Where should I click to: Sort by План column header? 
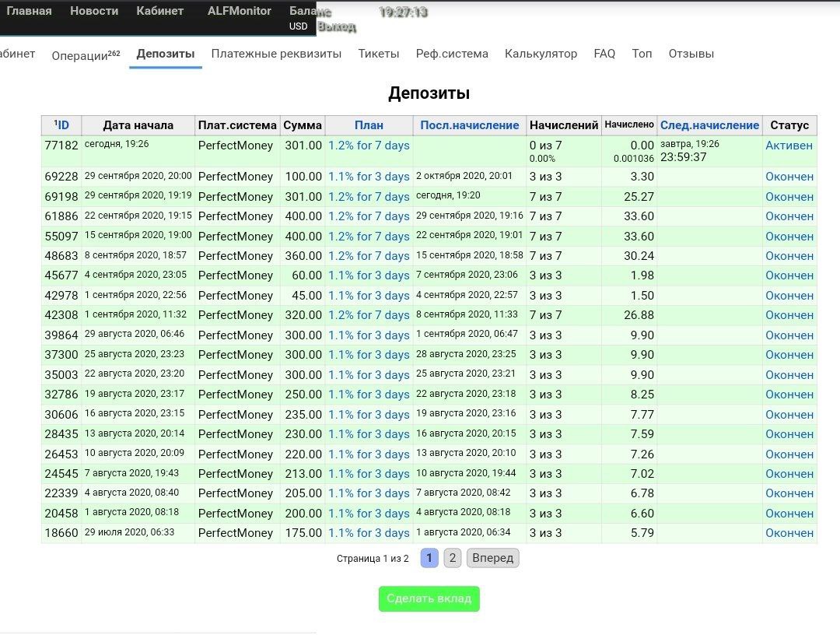[x=369, y=125]
